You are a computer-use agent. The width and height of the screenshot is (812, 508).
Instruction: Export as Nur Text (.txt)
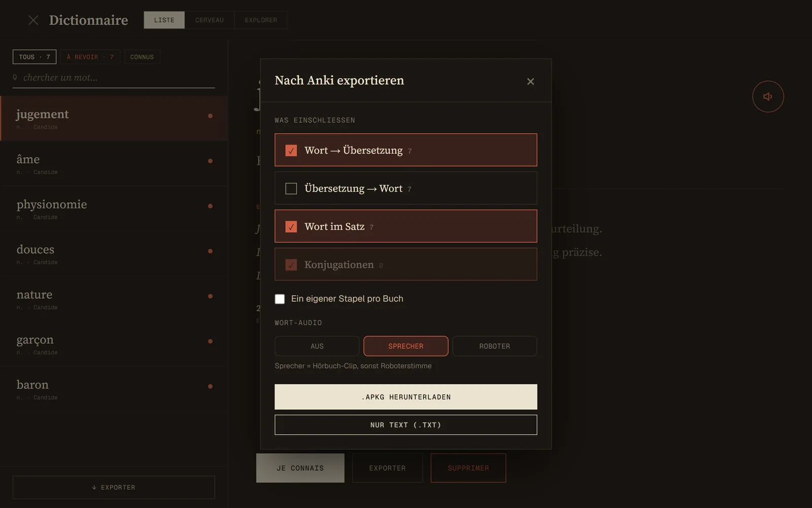tap(406, 425)
